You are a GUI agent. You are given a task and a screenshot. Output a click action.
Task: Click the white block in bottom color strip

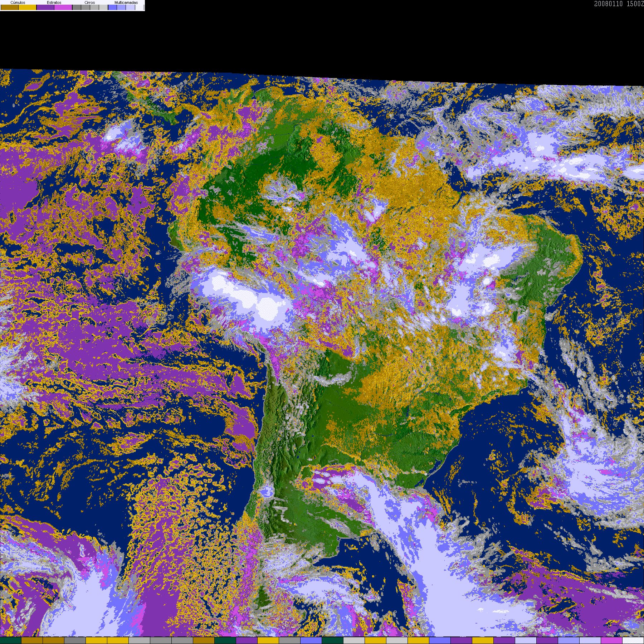tap(633, 640)
